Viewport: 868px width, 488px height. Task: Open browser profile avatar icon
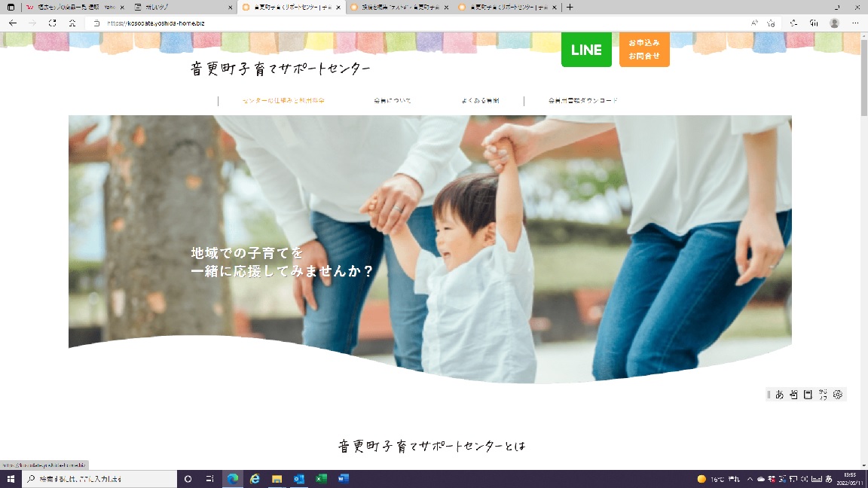pos(834,23)
